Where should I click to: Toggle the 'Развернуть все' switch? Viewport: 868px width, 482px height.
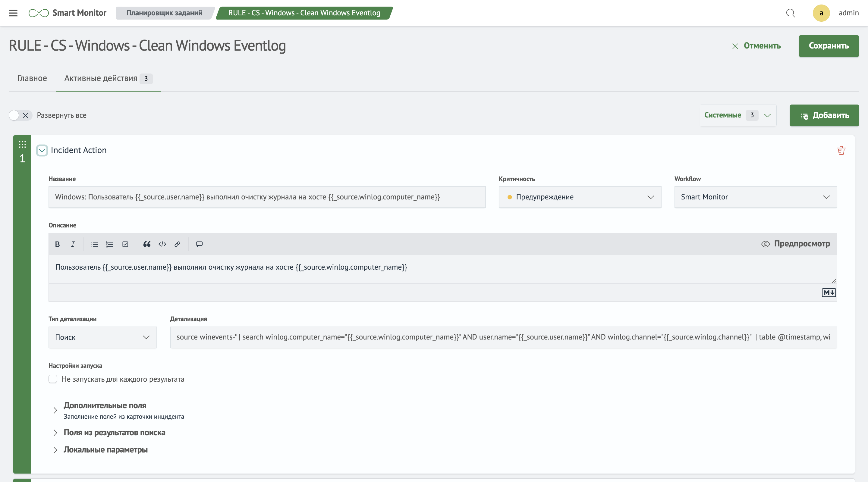(x=20, y=115)
